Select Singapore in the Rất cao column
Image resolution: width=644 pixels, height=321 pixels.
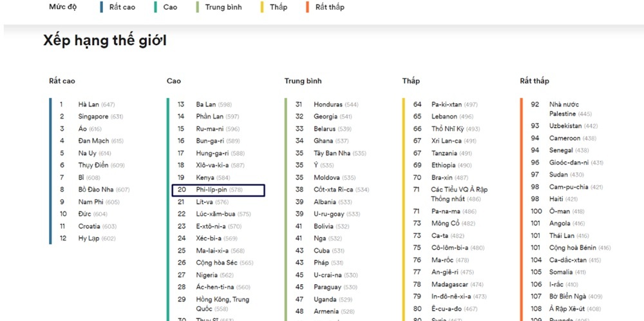point(93,117)
